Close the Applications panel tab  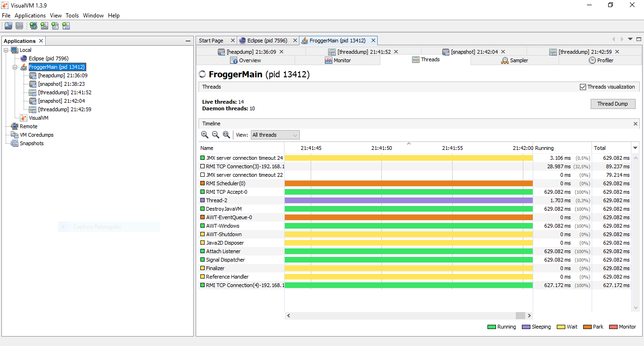[41, 41]
